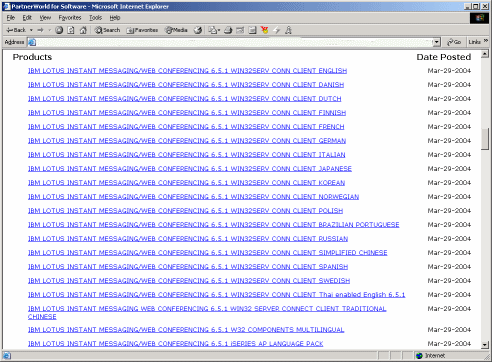Click the vertical scrollbar up arrow
492x362 pixels.
click(485, 54)
